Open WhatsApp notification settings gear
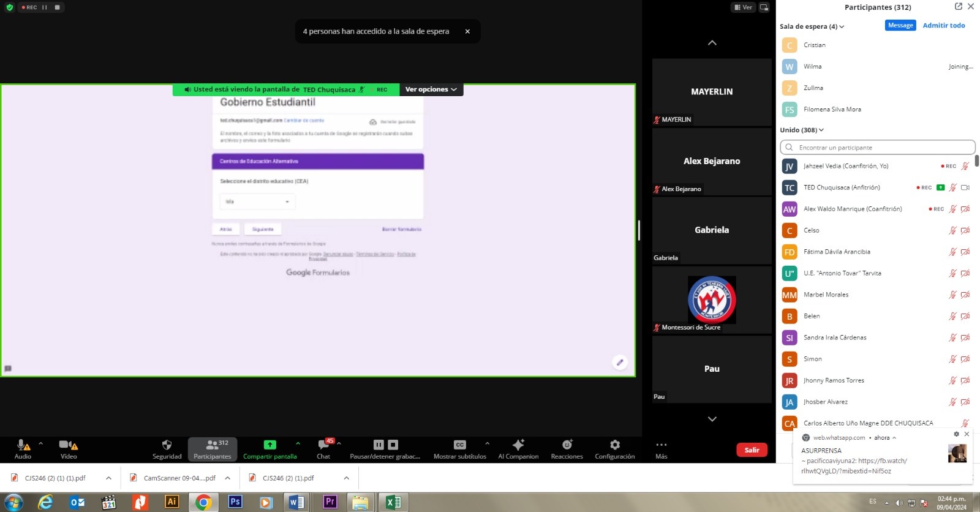The image size is (980, 512). coord(956,434)
